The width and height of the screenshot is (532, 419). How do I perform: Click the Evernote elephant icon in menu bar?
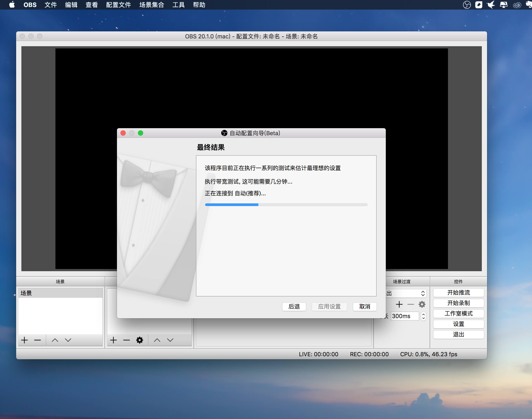tap(529, 5)
